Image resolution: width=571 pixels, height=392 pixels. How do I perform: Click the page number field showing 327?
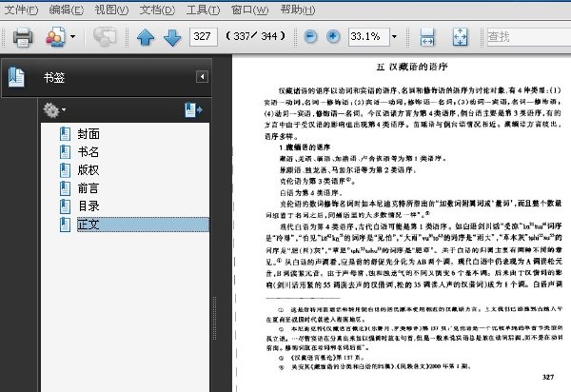[204, 36]
